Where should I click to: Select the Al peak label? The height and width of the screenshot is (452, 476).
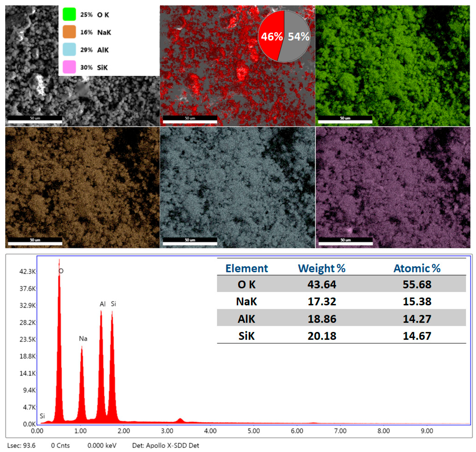pos(103,304)
